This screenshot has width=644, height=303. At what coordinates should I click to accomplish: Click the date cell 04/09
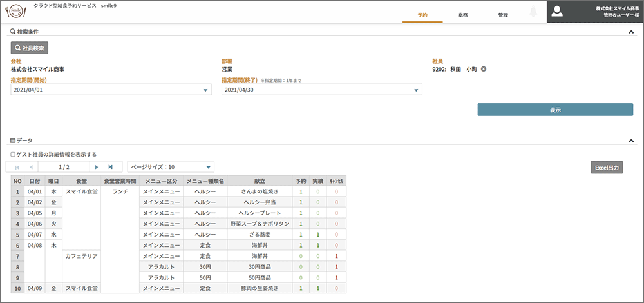[35, 288]
